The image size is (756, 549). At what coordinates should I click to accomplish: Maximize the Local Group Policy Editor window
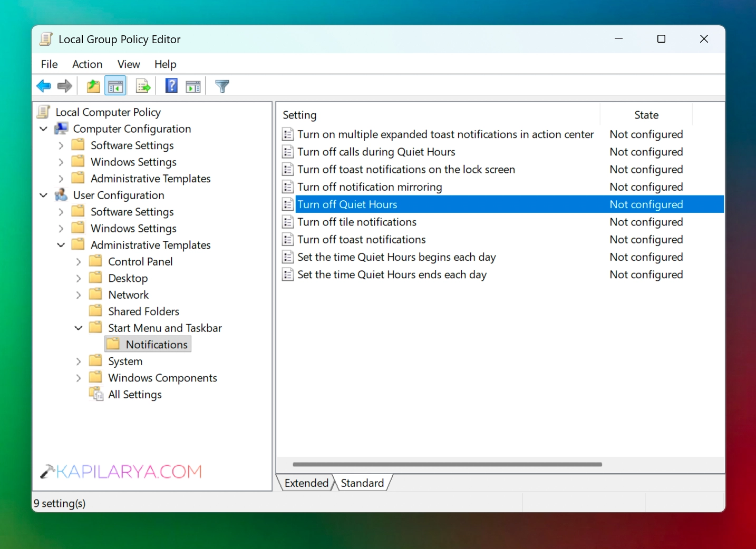661,39
